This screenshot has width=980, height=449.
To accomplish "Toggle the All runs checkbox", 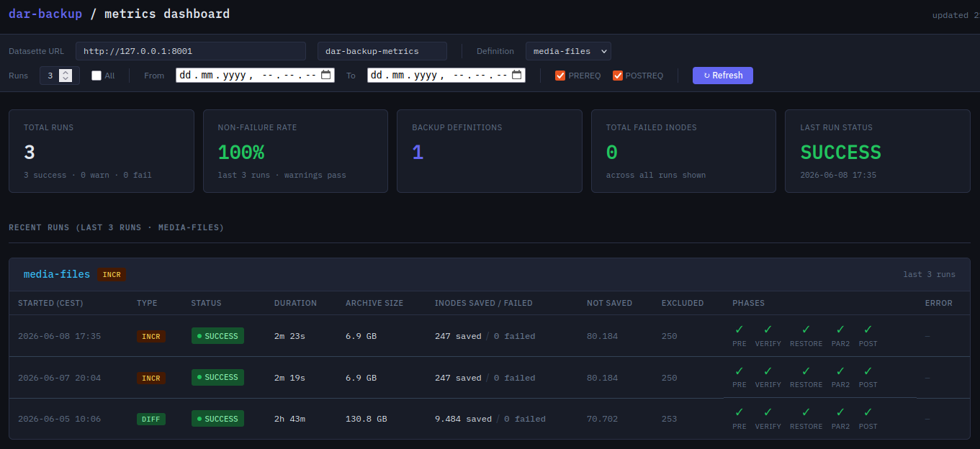I will [x=96, y=76].
